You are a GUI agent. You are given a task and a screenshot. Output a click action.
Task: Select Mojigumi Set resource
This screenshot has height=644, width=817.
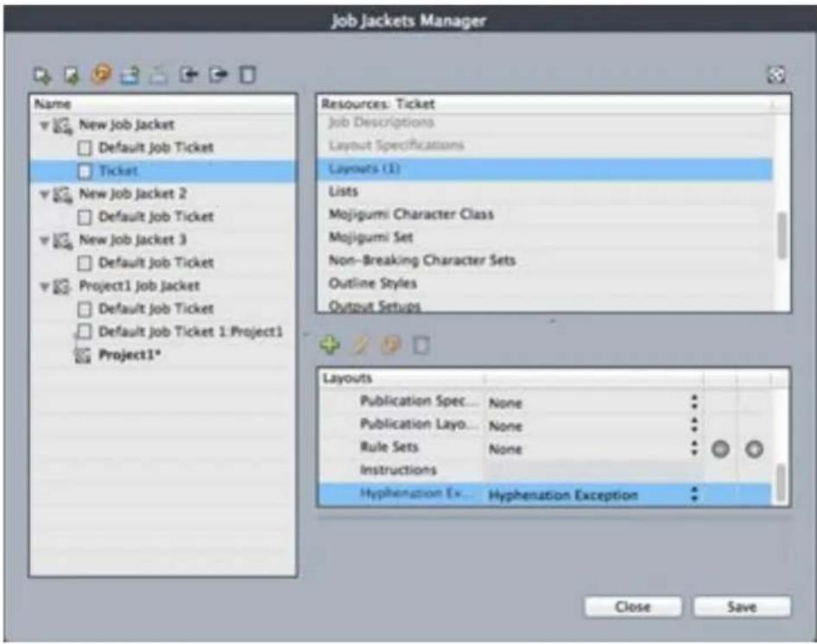point(370,237)
